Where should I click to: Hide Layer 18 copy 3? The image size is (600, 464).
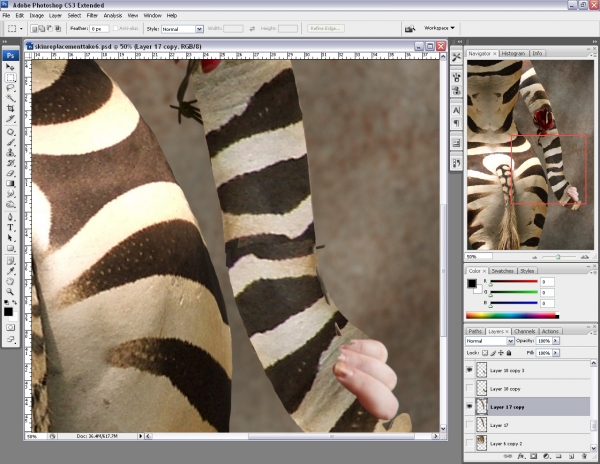[x=470, y=370]
